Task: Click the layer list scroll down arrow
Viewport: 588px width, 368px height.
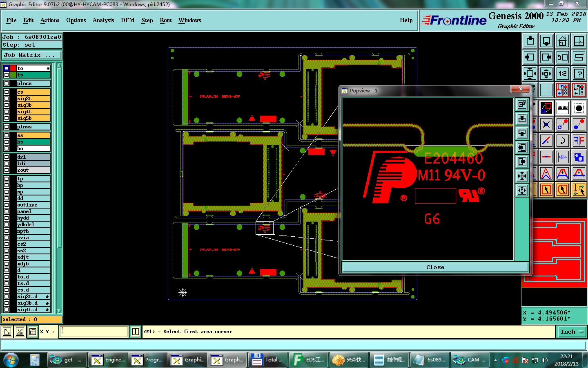Action: tap(59, 311)
